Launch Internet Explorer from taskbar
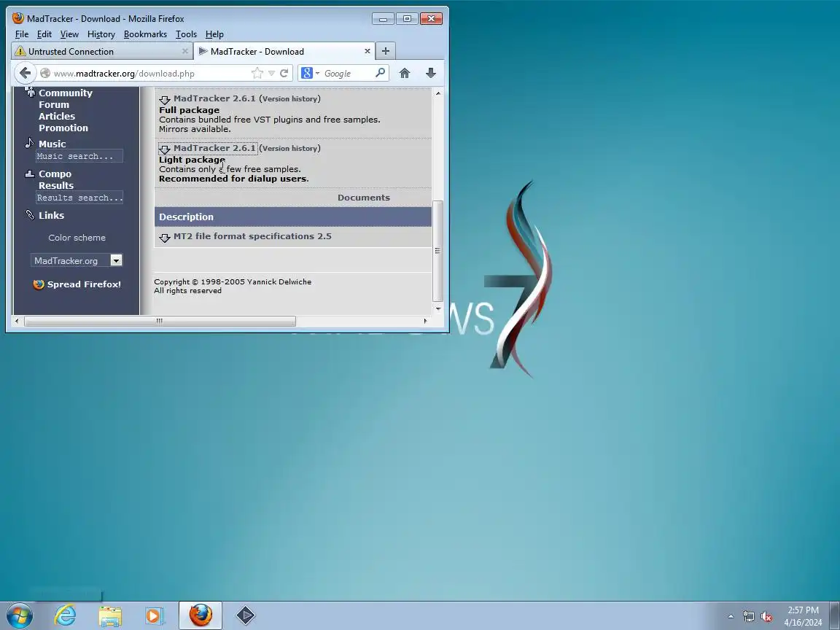This screenshot has width=840, height=630. (65, 615)
